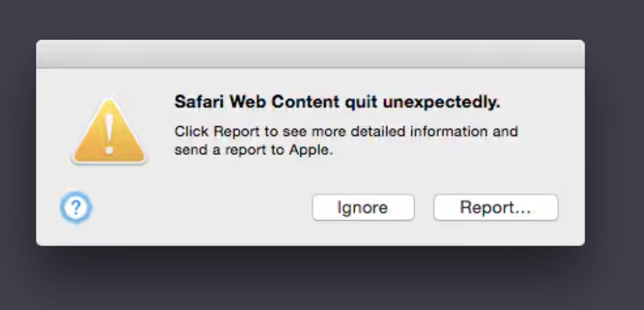644x310 pixels.
Task: Click the empty gap between the Ignore and Report buttons
Action: pos(424,207)
